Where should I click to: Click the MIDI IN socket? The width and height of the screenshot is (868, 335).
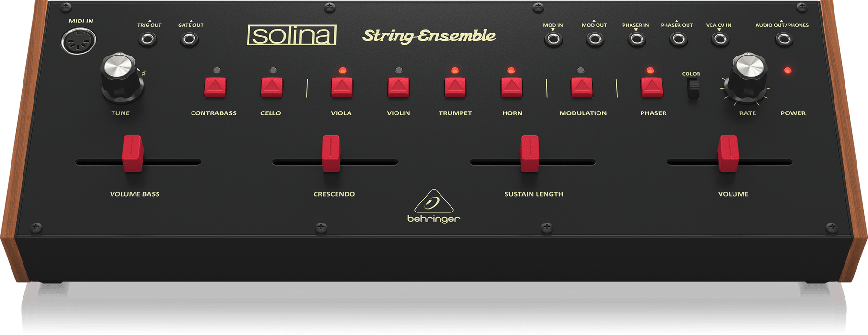(78, 41)
